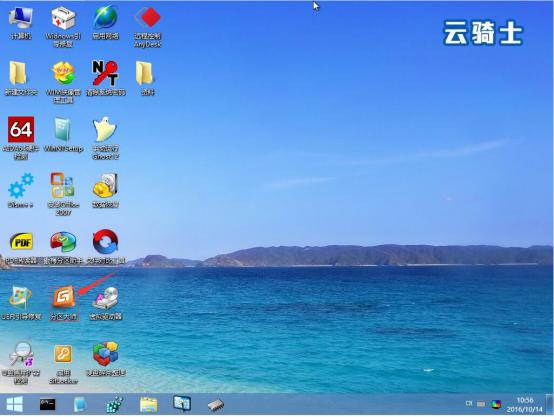Image resolution: width=554 pixels, height=417 pixels.
Task: Open the folder icon below AnyDesk
Action: point(147,78)
